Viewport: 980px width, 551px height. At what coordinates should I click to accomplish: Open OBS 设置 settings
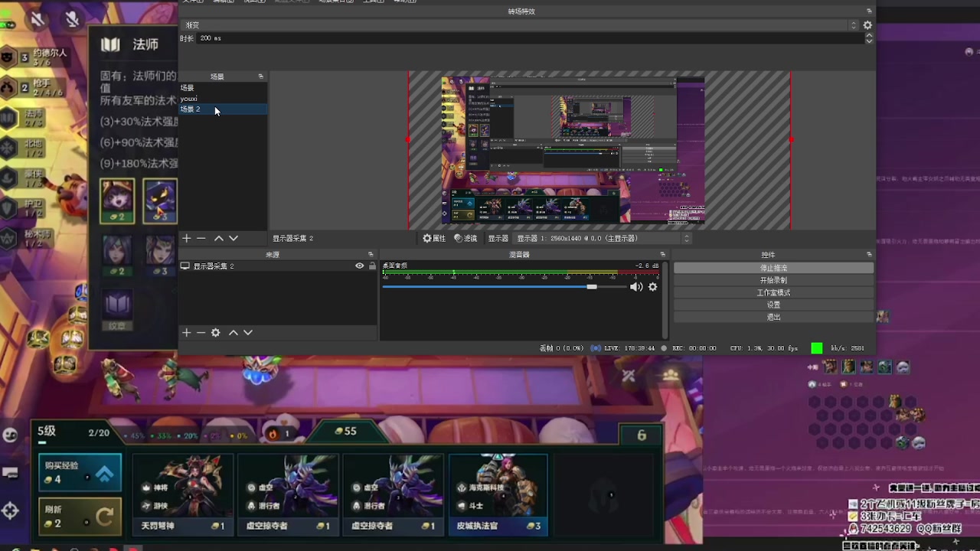(x=773, y=305)
